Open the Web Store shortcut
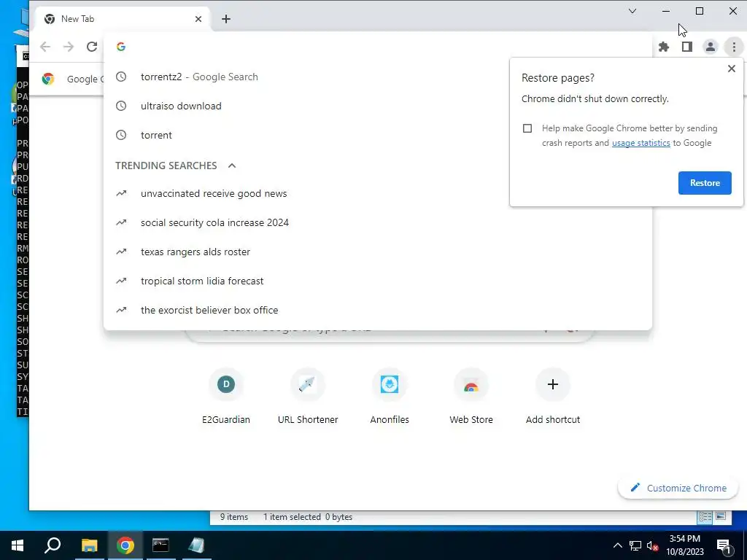The image size is (747, 560). [x=471, y=396]
